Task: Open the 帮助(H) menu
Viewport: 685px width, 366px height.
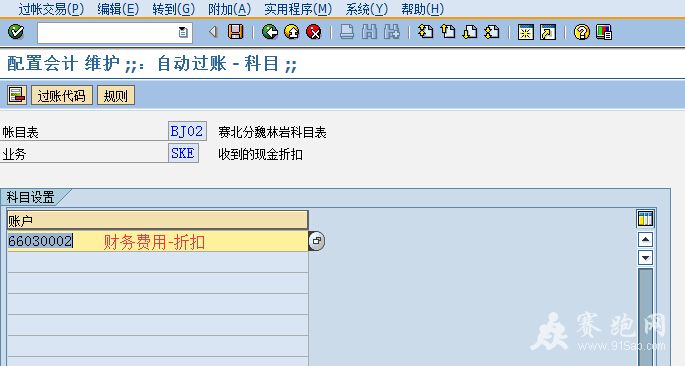Action: pyautogui.click(x=422, y=9)
